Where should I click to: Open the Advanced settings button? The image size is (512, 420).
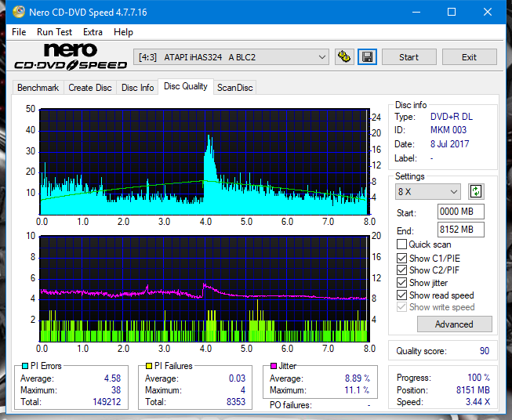tap(454, 324)
